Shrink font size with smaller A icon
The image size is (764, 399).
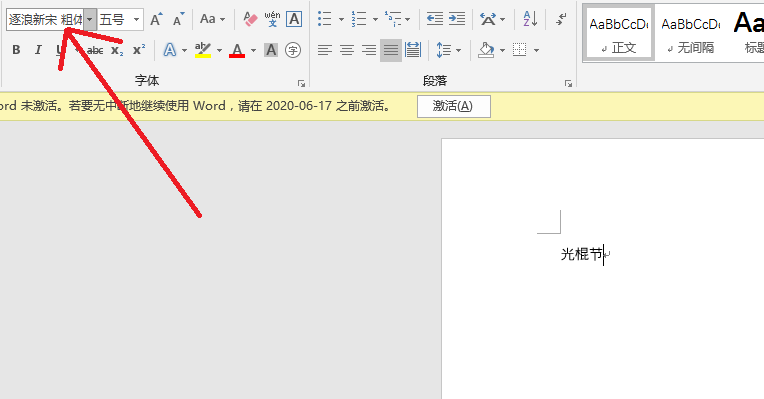click(178, 19)
